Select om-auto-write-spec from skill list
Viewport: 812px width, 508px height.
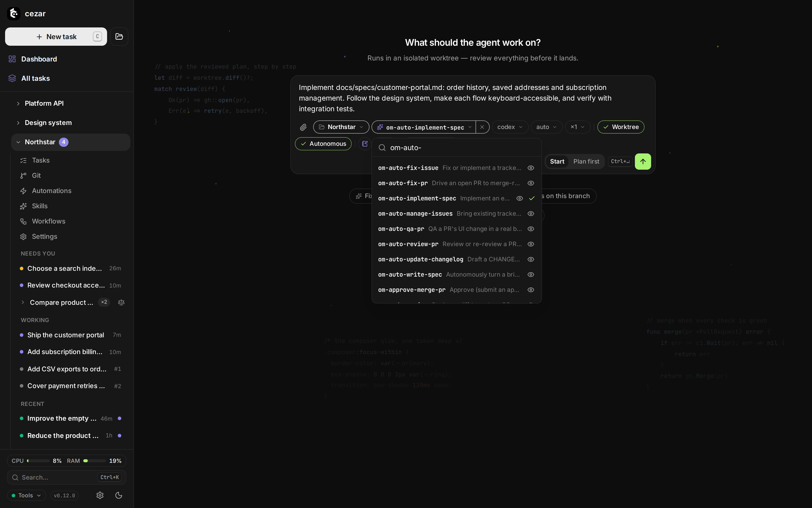click(x=456, y=275)
